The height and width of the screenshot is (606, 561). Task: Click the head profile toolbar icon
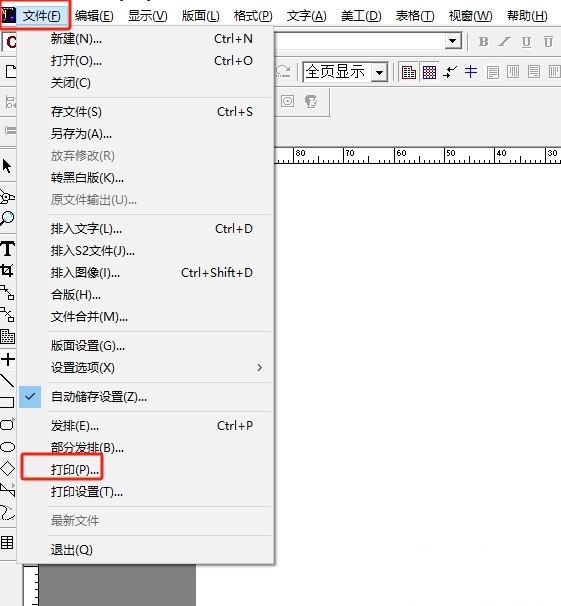pyautogui.click(x=311, y=102)
